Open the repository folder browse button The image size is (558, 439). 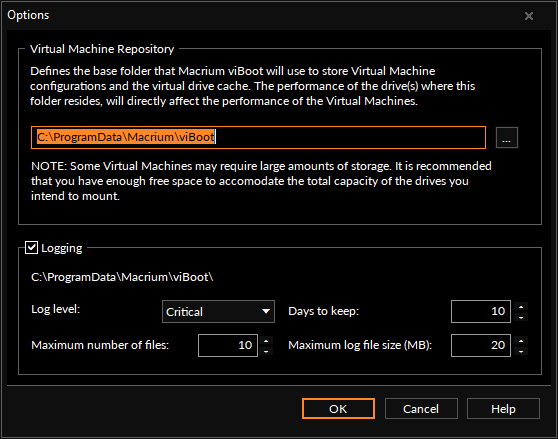click(507, 137)
